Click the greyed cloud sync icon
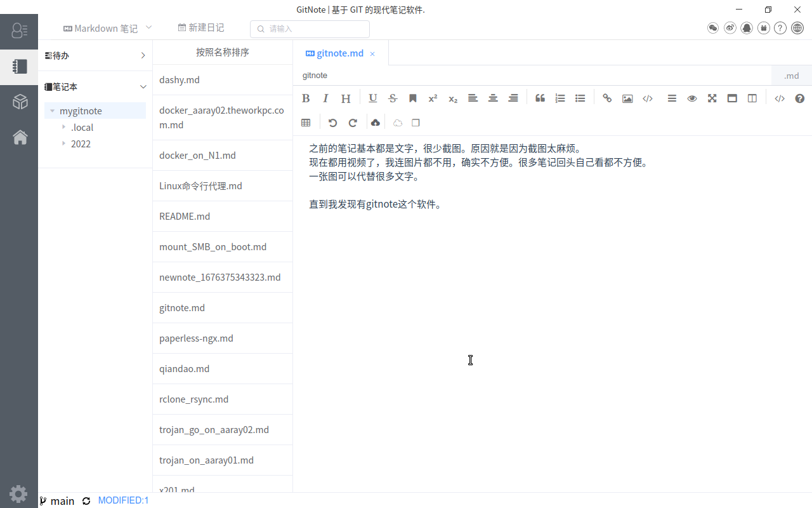Image resolution: width=812 pixels, height=508 pixels. pyautogui.click(x=398, y=123)
